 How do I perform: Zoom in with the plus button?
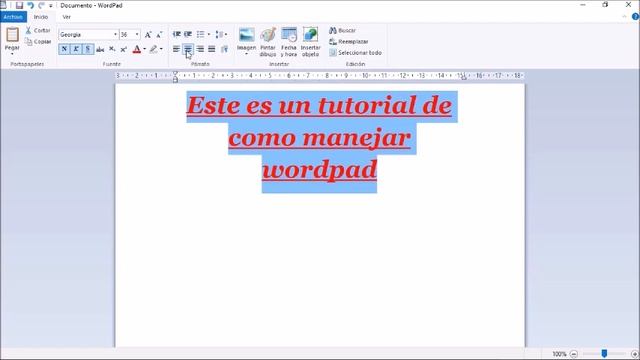click(635, 354)
